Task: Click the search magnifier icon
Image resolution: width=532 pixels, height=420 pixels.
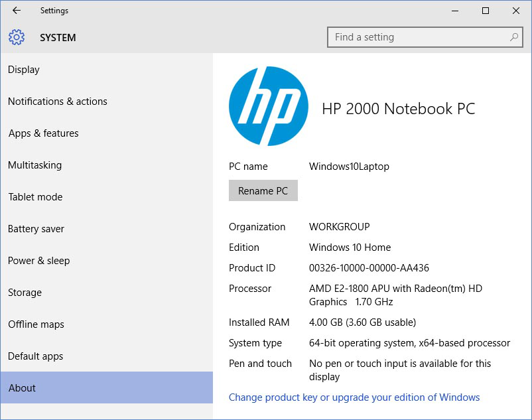Action: coord(513,37)
